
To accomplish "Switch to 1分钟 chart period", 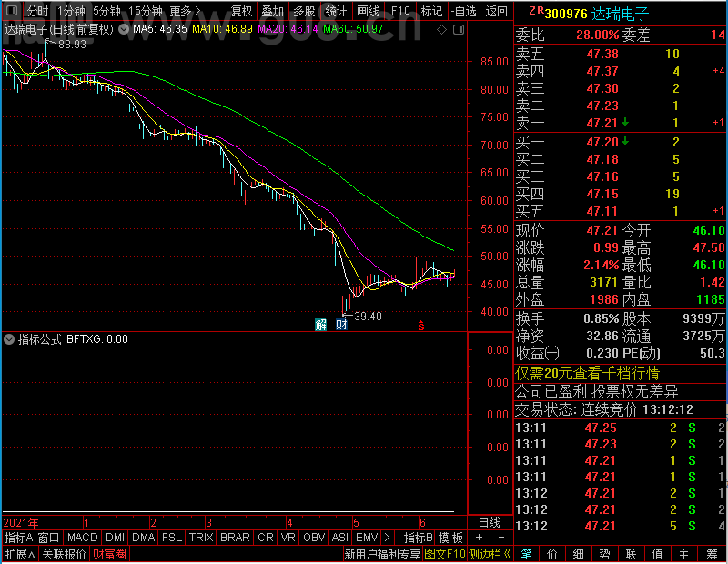I will [71, 11].
